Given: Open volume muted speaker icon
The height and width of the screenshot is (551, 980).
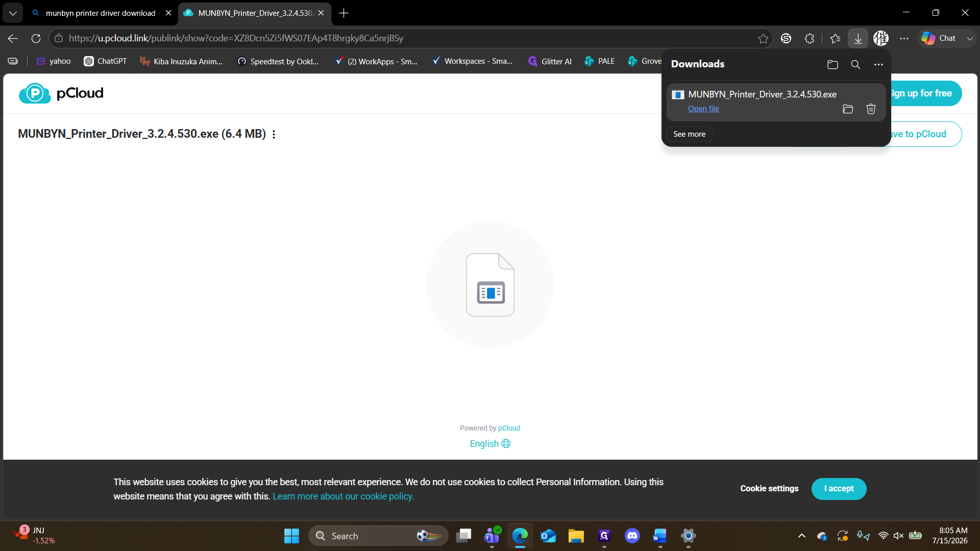Looking at the screenshot, I should point(899,536).
